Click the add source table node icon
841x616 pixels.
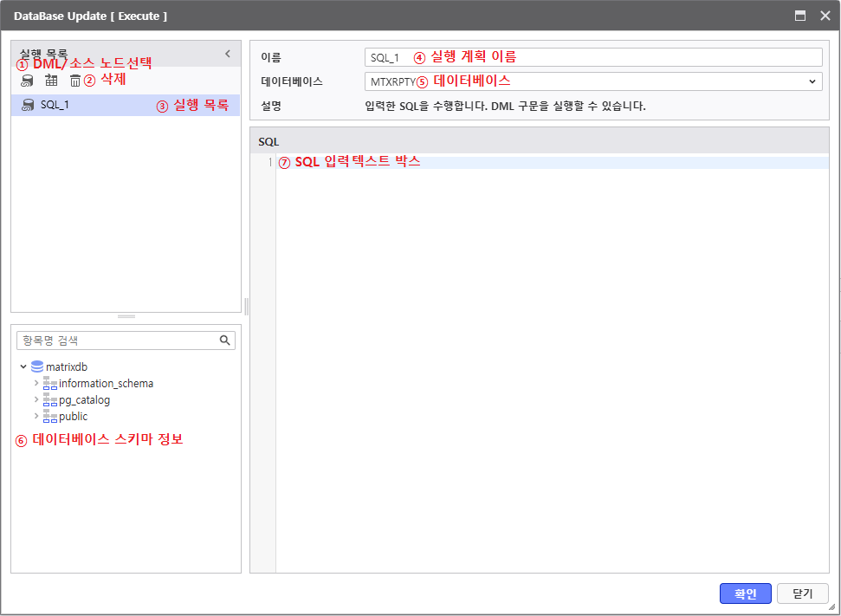coord(51,81)
